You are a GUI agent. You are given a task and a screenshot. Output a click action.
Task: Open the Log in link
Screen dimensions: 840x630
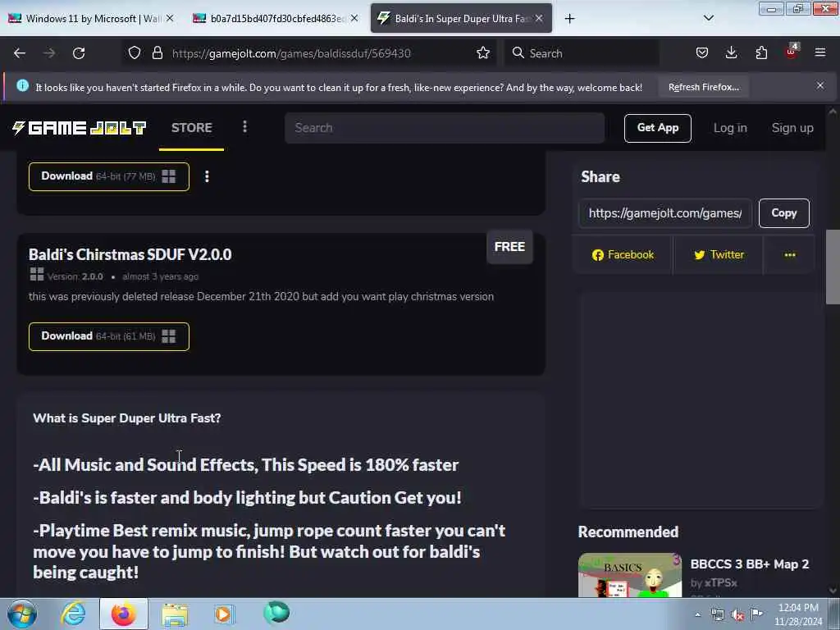pyautogui.click(x=729, y=128)
